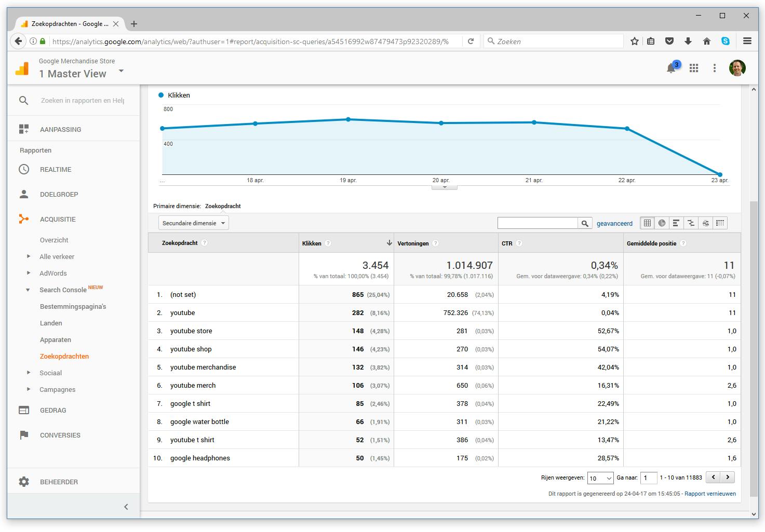
Task: Switch to the term cloud view
Action: coord(705,223)
